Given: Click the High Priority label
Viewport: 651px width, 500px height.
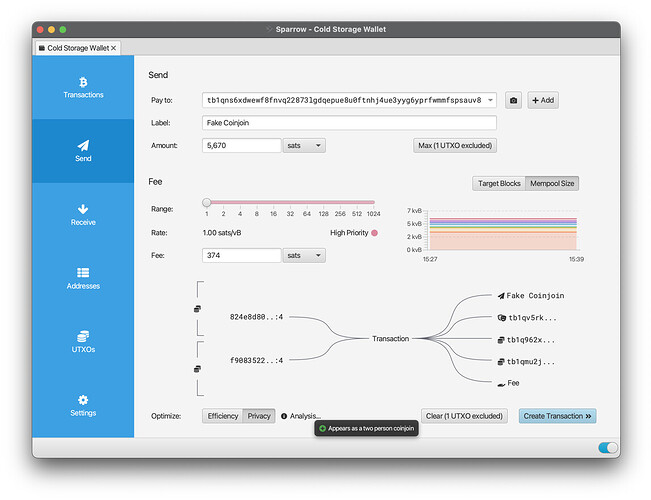Looking at the screenshot, I should (x=349, y=233).
